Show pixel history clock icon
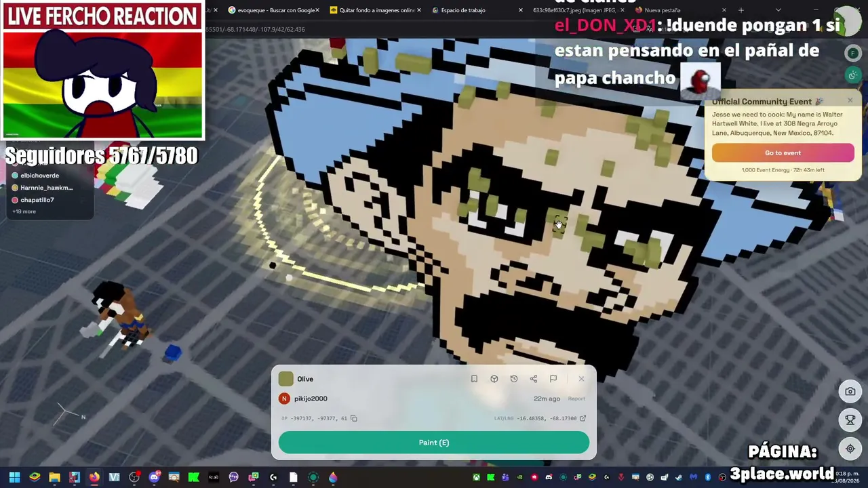Image resolution: width=868 pixels, height=488 pixels. pyautogui.click(x=513, y=379)
